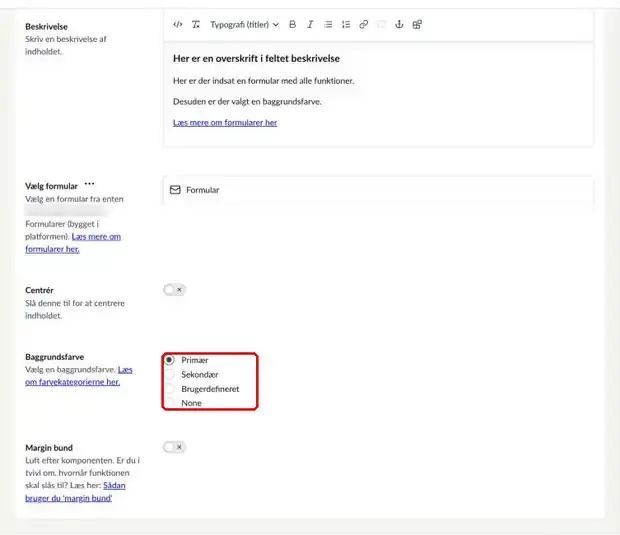Click the envelope icon beside Formular
The height and width of the screenshot is (535, 620).
coord(175,190)
